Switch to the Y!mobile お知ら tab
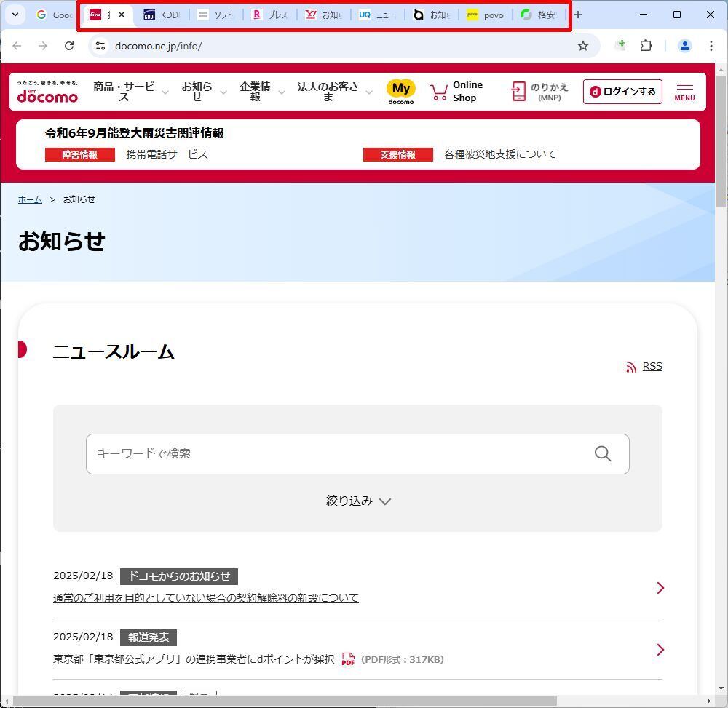The height and width of the screenshot is (708, 728). [323, 15]
